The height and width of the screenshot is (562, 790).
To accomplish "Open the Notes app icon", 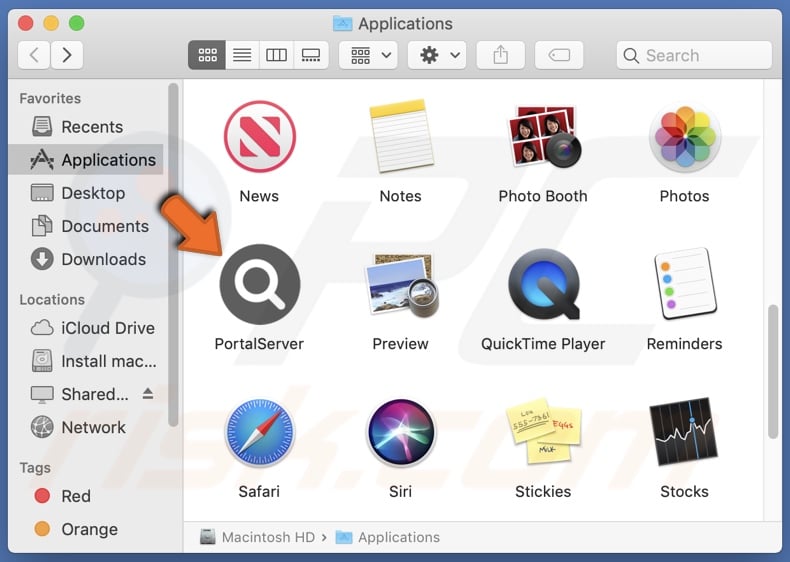I will pos(401,137).
